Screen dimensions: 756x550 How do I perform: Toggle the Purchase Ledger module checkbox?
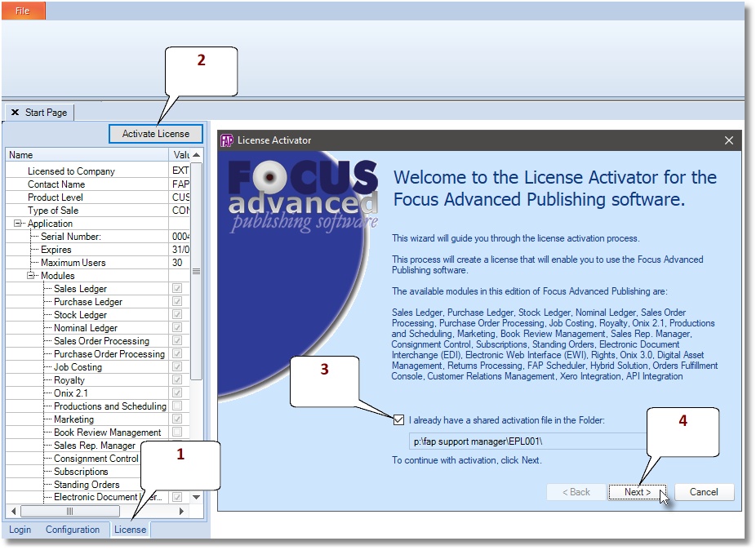point(177,301)
